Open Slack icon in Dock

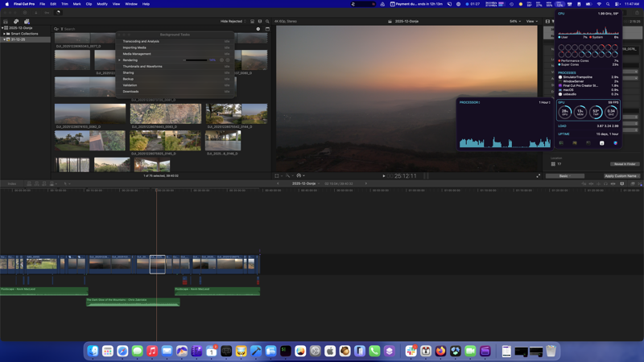coord(411,351)
